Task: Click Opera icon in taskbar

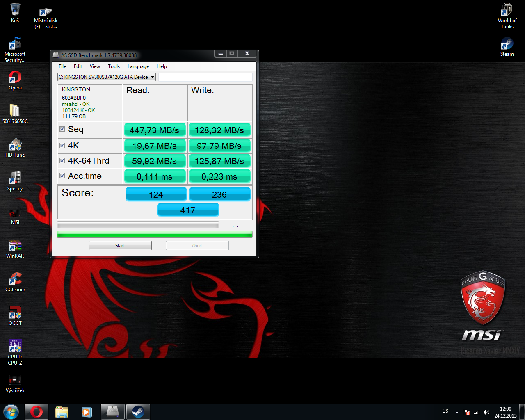Action: [37, 411]
